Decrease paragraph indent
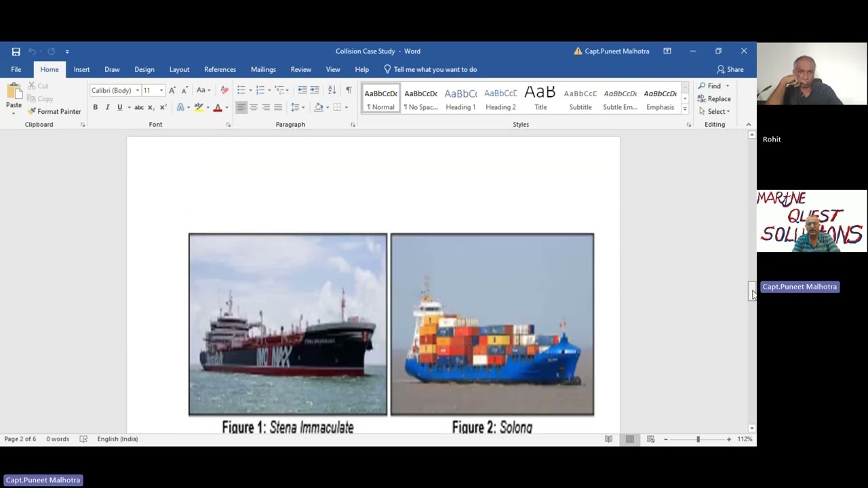 (x=302, y=90)
